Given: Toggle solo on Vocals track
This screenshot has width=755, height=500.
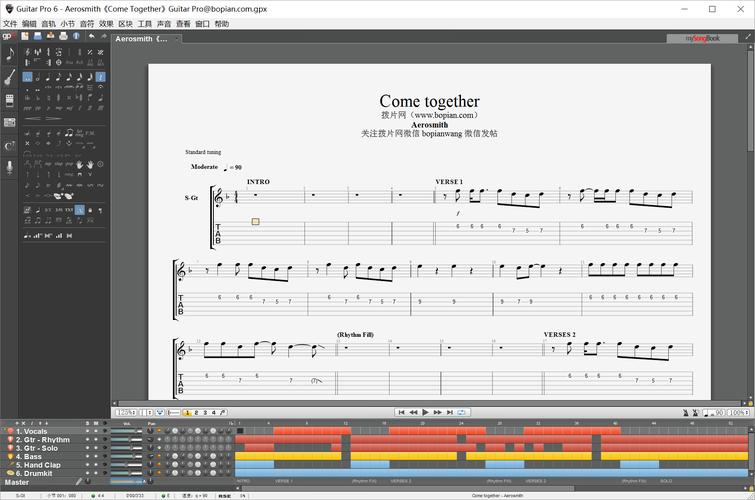Looking at the screenshot, I should pos(87,432).
